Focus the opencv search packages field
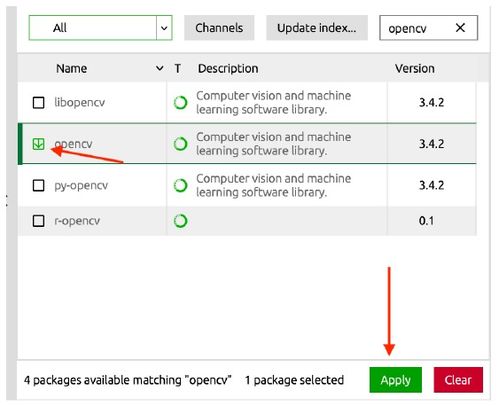The width and height of the screenshot is (499, 406). click(x=417, y=28)
